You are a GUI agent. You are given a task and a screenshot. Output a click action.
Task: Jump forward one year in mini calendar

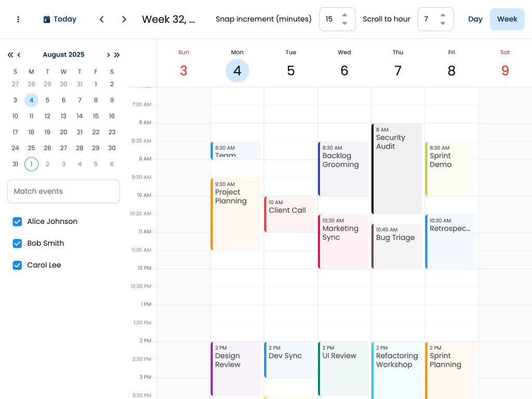click(117, 55)
